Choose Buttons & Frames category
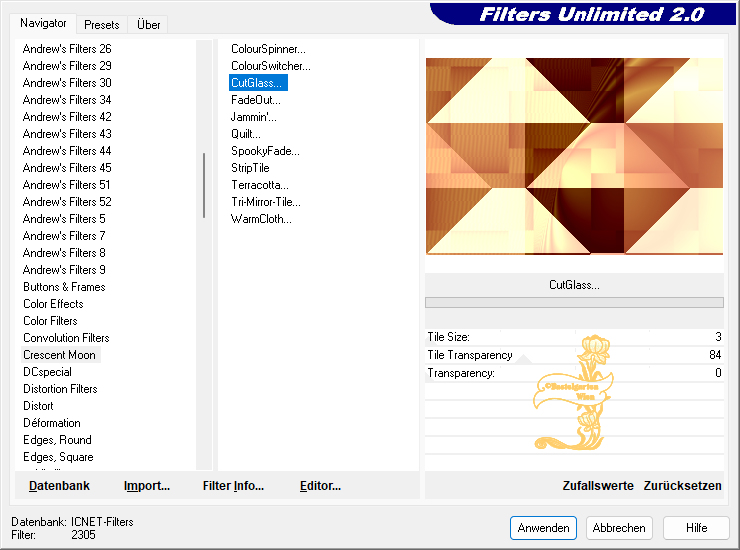Image resolution: width=740 pixels, height=550 pixels. pos(64,287)
